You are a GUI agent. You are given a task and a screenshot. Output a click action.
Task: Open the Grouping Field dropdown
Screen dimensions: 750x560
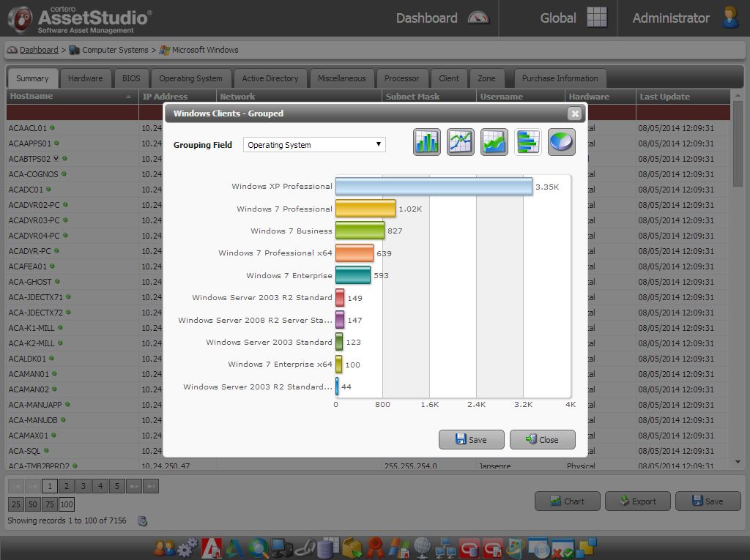click(x=314, y=145)
